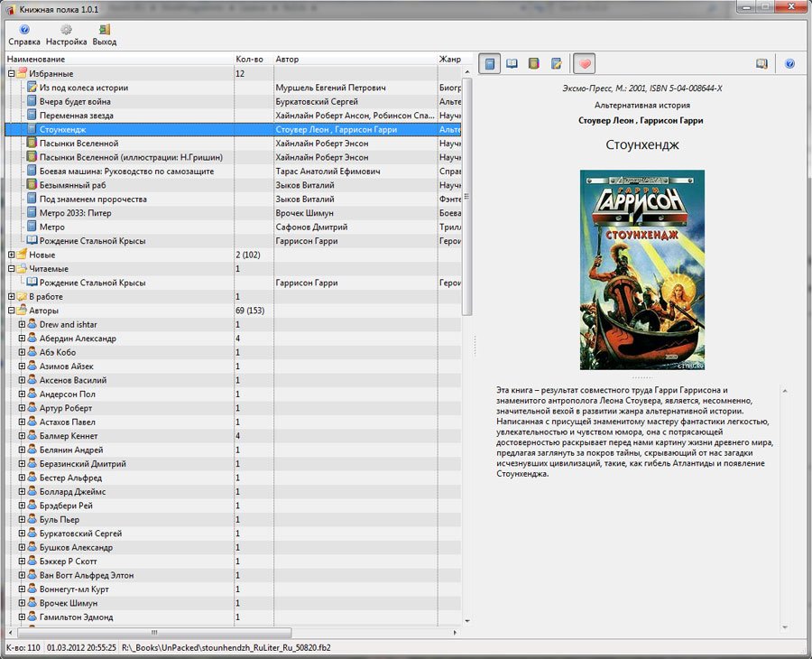The image size is (812, 659).
Task: Select Под знаменем пророчества book
Action: pyautogui.click(x=93, y=199)
